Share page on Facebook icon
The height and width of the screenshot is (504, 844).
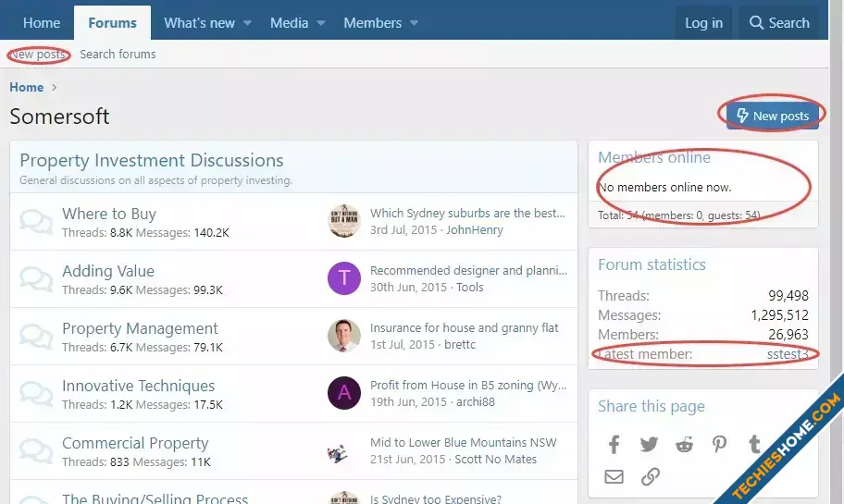(x=614, y=444)
